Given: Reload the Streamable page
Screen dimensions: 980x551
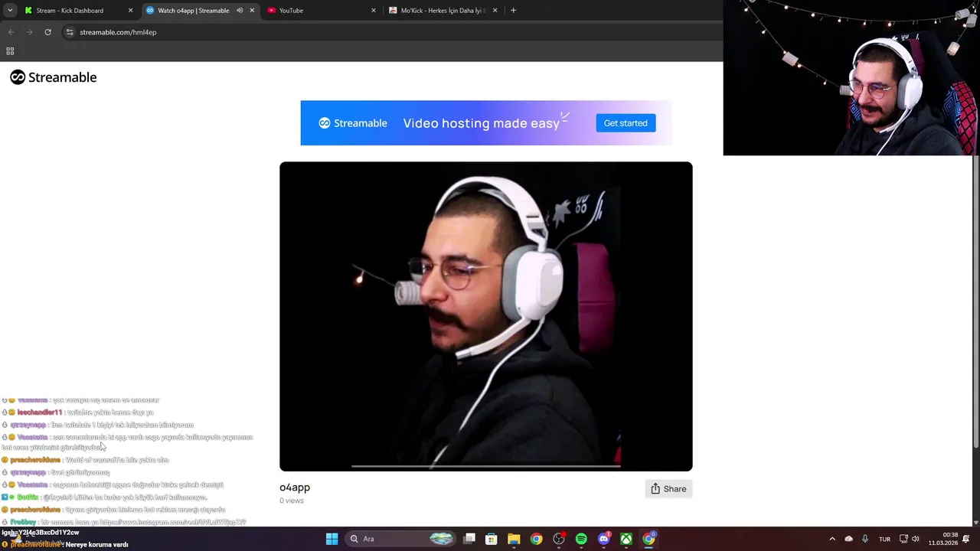Looking at the screenshot, I should coord(47,32).
